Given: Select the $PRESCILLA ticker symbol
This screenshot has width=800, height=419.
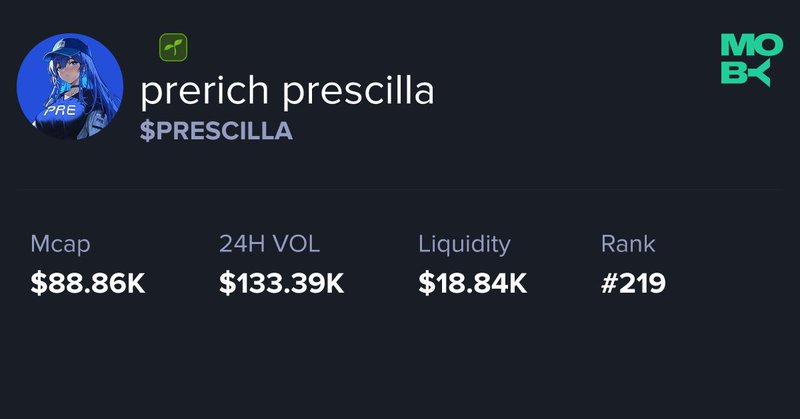Looking at the screenshot, I should click(216, 131).
